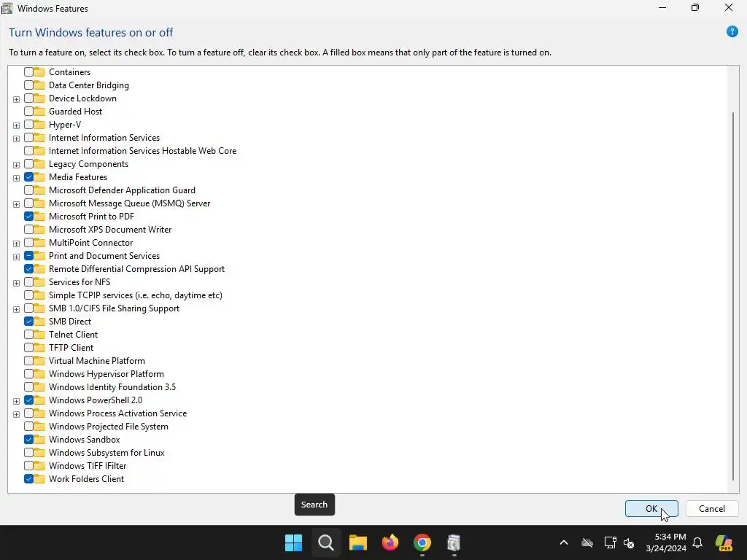Screen dimensions: 747x560
Task: Enable Windows Subsystem for Linux checkbox
Action: click(28, 452)
